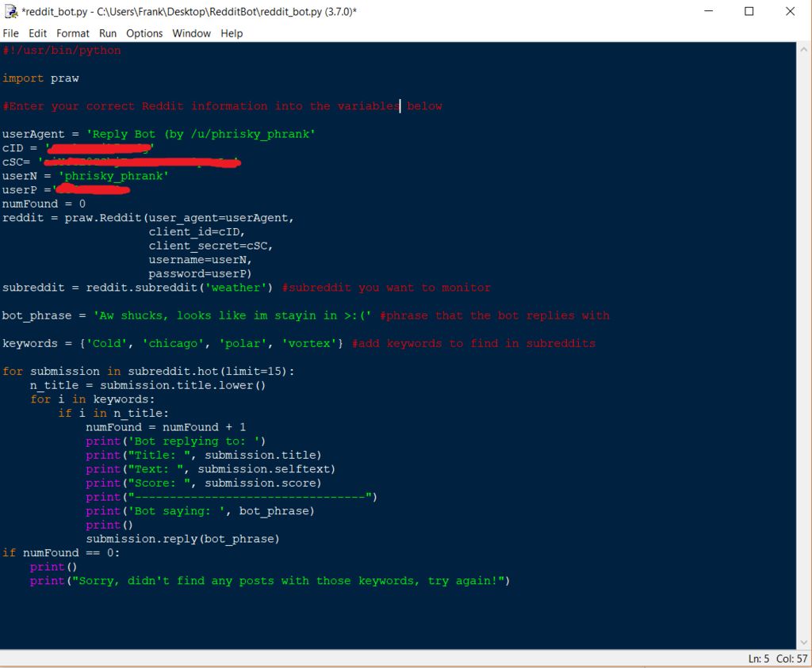Click print("Text: ", submission.selftext) line

tap(211, 469)
